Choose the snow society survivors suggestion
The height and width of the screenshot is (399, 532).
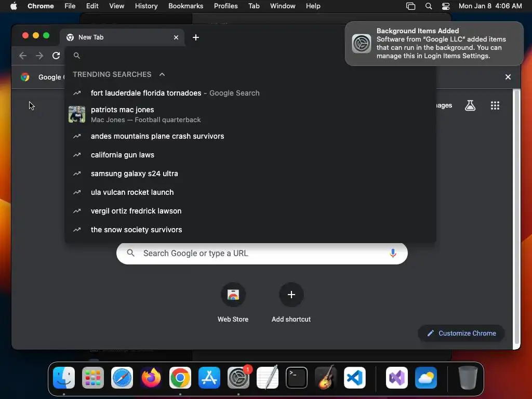coord(250,230)
